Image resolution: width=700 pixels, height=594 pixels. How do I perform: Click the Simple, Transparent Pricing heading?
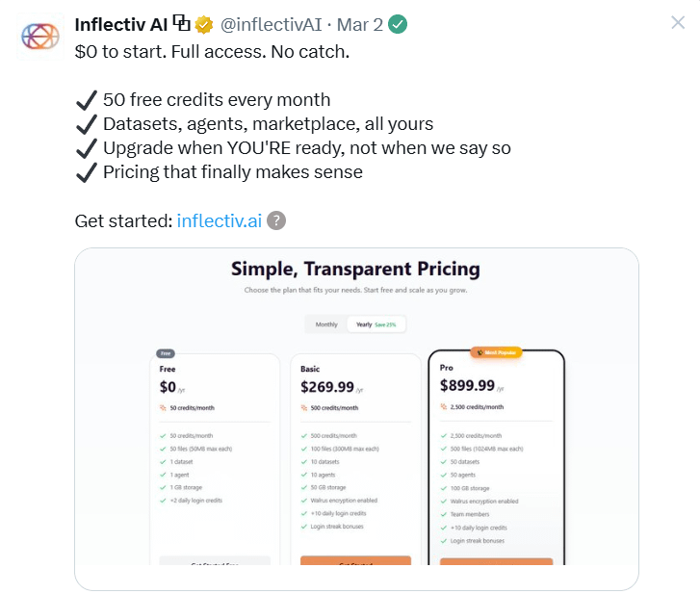click(355, 269)
